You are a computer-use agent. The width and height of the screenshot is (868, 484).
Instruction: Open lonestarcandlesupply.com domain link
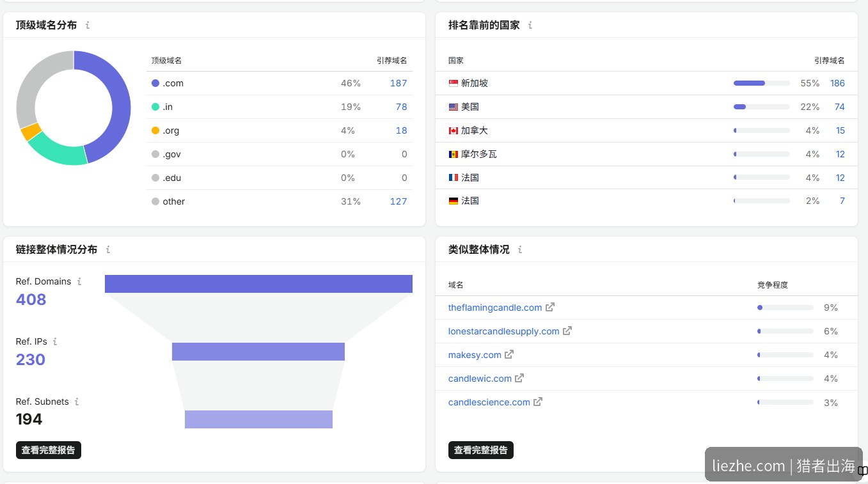pos(504,331)
